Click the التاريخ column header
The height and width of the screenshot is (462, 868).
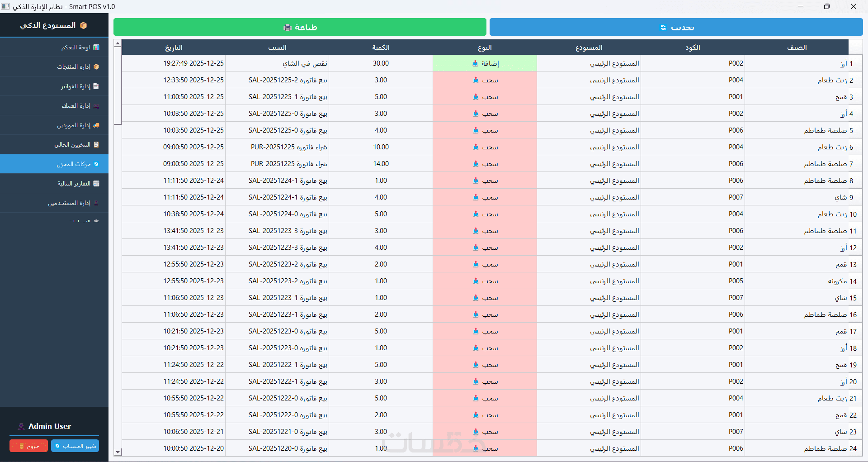click(174, 48)
